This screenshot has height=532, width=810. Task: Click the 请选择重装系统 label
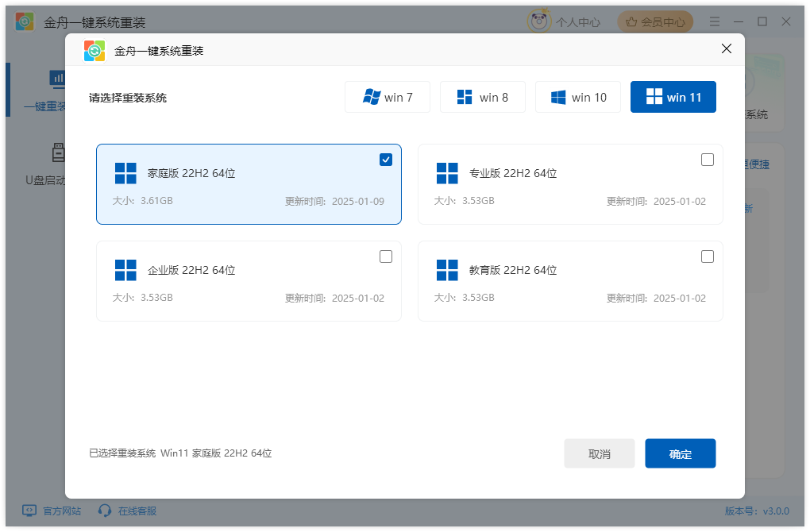128,98
